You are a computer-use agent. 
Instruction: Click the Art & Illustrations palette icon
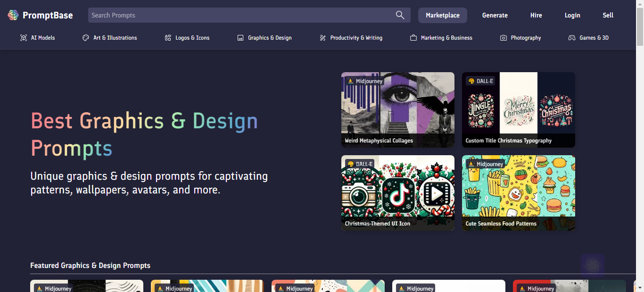[86, 38]
